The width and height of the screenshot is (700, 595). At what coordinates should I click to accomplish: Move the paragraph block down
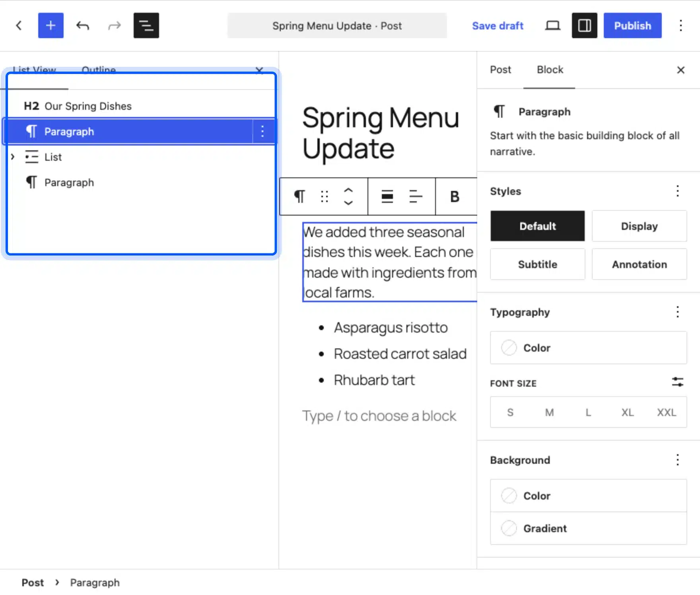348,202
